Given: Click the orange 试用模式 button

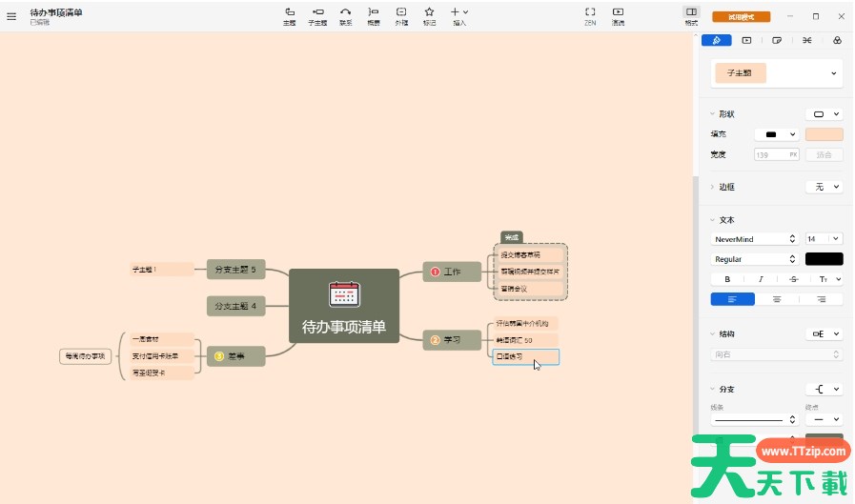Looking at the screenshot, I should tap(741, 16).
